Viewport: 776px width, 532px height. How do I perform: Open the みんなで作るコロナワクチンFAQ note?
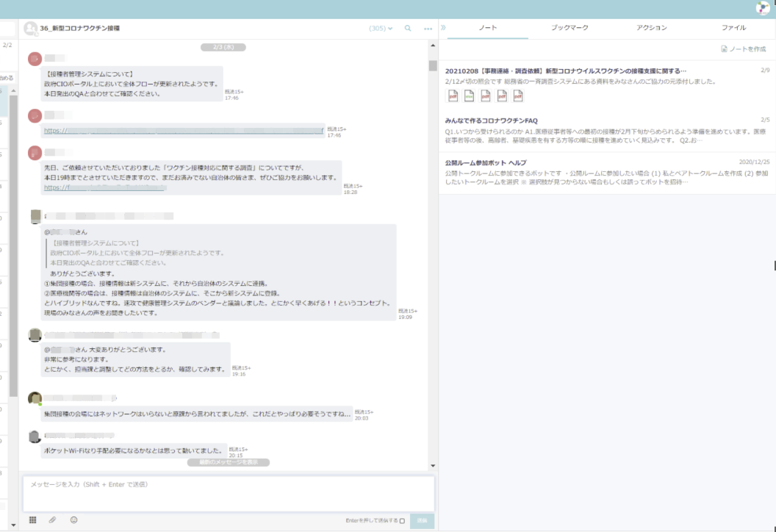coord(492,120)
